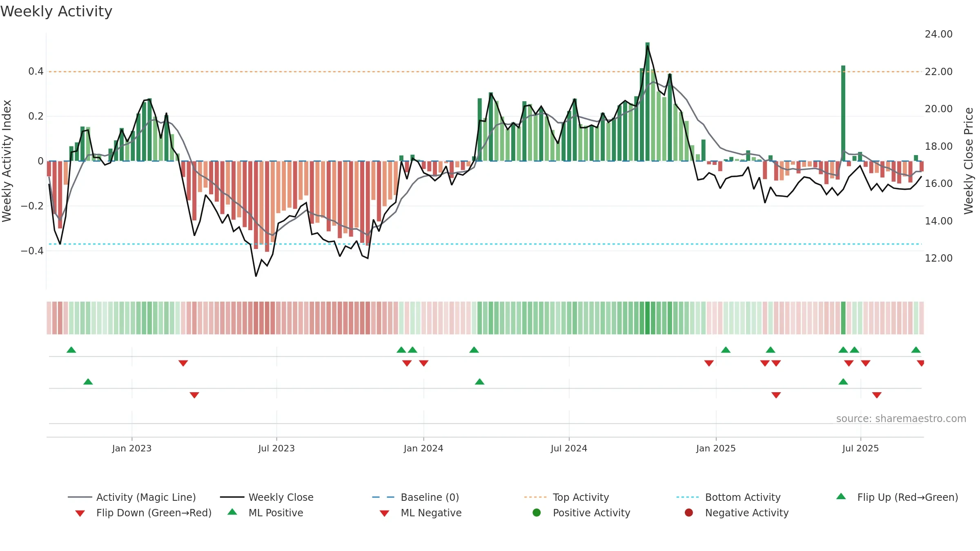Click the gray Activity (Magic Line) legend line
Screen dimensions: 980x551
click(x=80, y=497)
